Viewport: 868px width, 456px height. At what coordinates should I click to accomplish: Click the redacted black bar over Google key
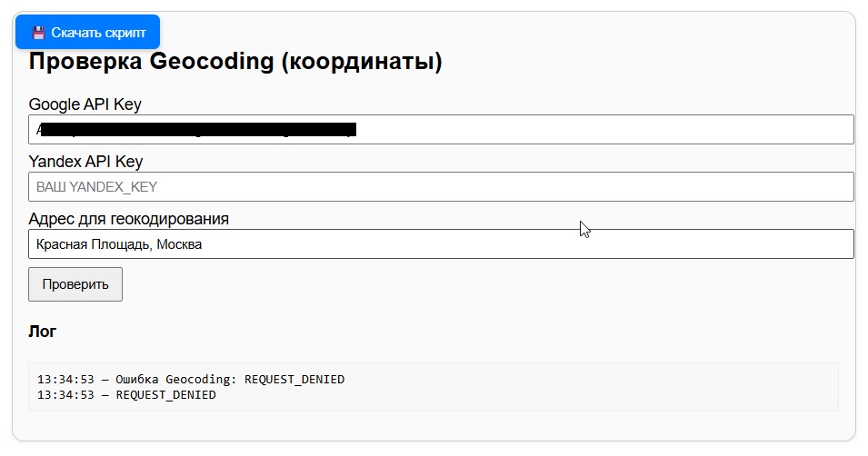click(x=199, y=129)
